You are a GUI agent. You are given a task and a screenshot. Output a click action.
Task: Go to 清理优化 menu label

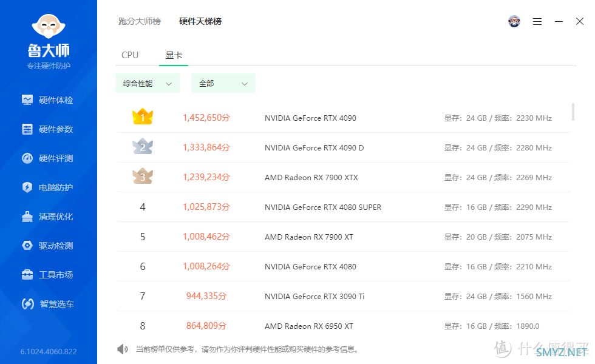point(56,217)
